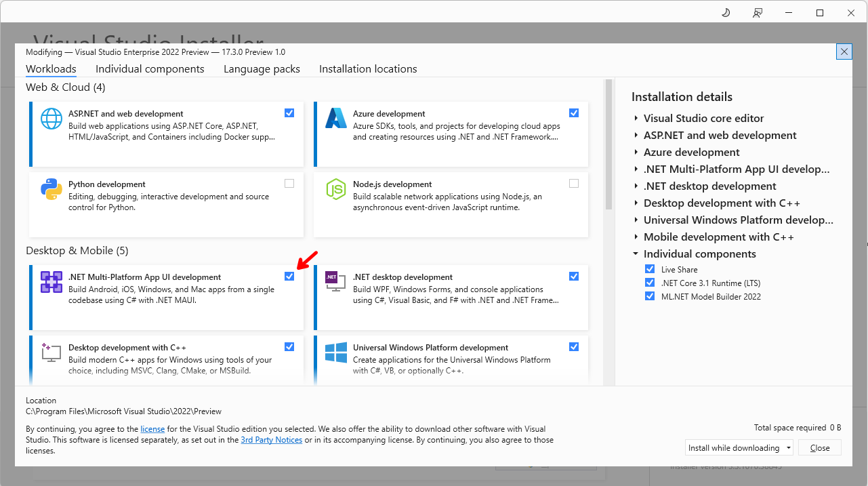Expand Mobile development with C++ details

tap(636, 237)
